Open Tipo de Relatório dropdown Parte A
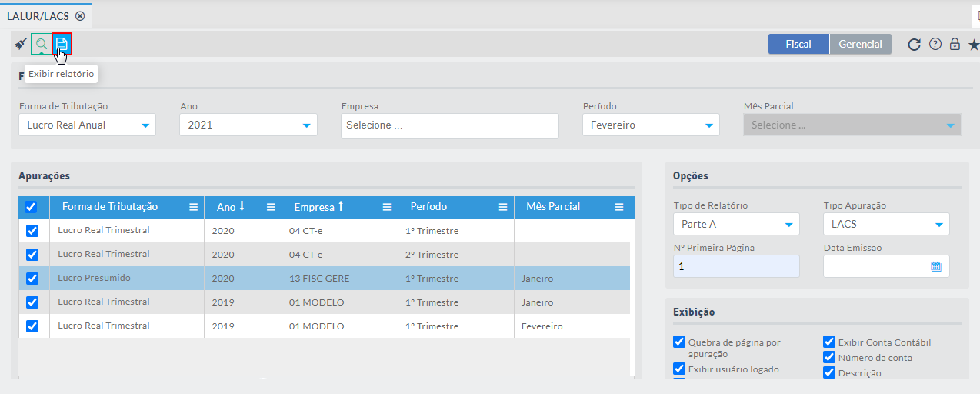 [x=736, y=224]
